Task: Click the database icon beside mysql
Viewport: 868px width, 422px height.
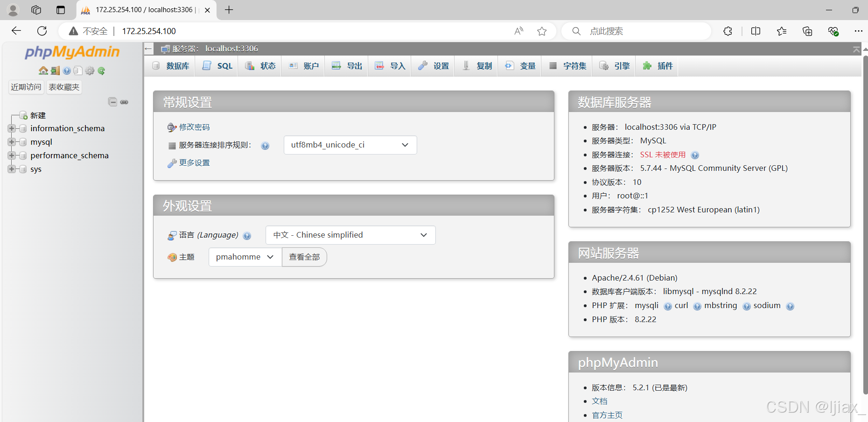Action: click(x=22, y=142)
